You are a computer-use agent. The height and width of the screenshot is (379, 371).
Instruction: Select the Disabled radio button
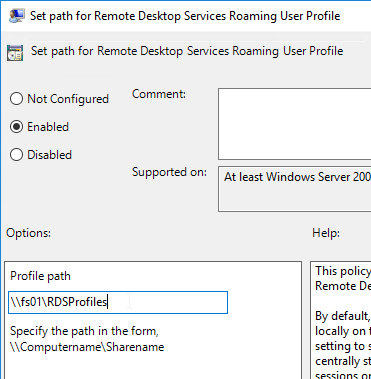(x=16, y=155)
